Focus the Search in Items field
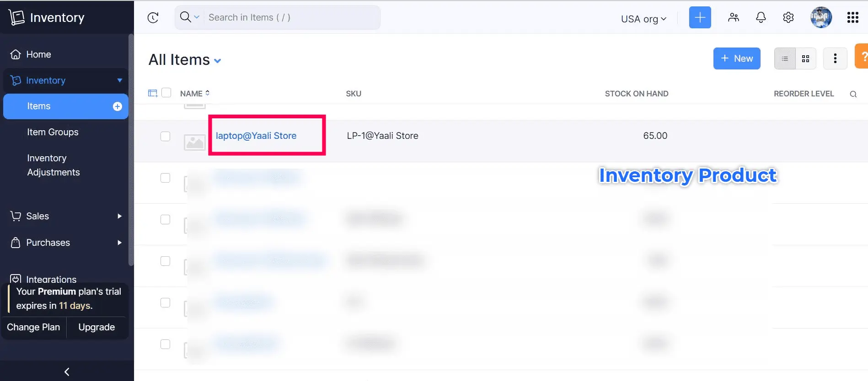868x381 pixels. (292, 17)
